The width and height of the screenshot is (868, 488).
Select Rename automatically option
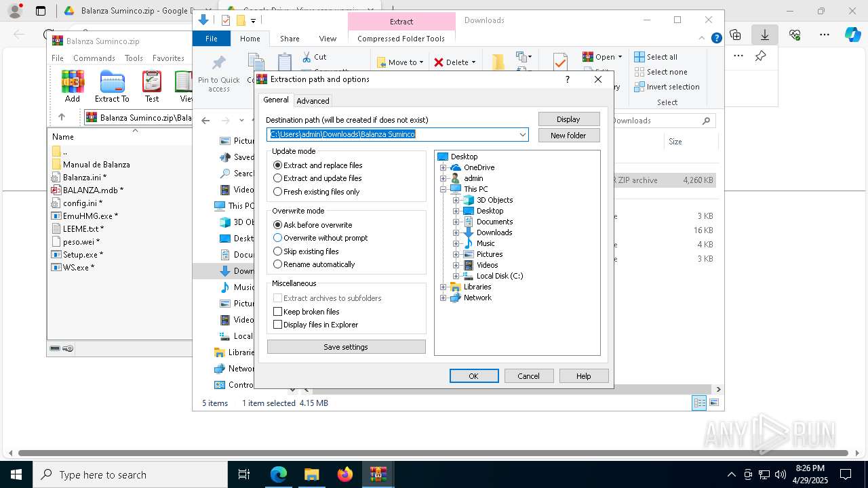coord(313,264)
